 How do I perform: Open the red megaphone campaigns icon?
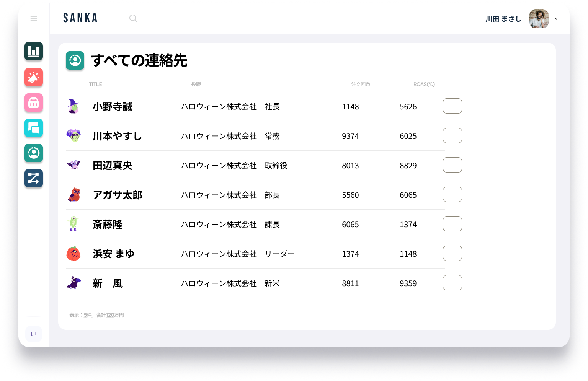[x=34, y=77]
